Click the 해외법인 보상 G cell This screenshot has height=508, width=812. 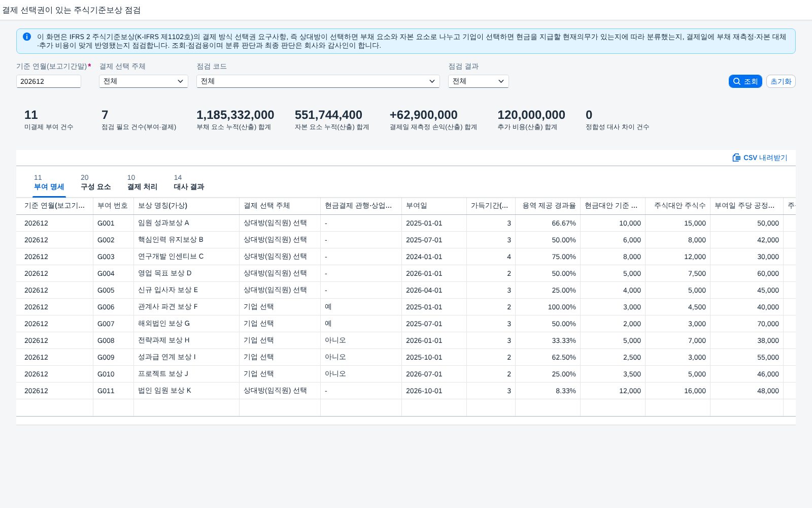tap(186, 324)
